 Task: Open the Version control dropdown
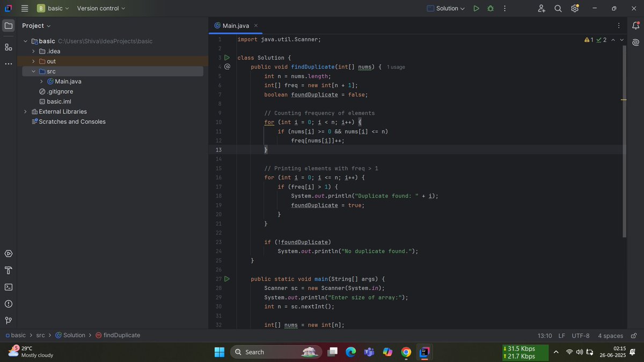(x=101, y=9)
